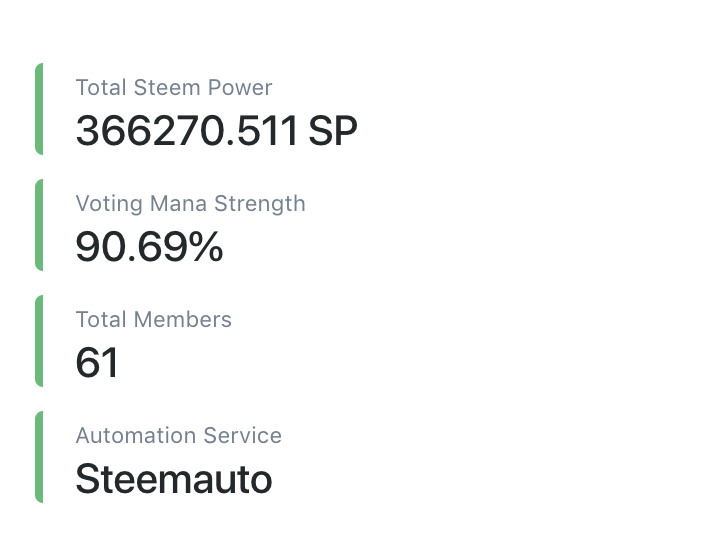Screen dimensions: 715x558
Task: Click the green bar beside Voting Mana Strength
Action: pos(39,225)
